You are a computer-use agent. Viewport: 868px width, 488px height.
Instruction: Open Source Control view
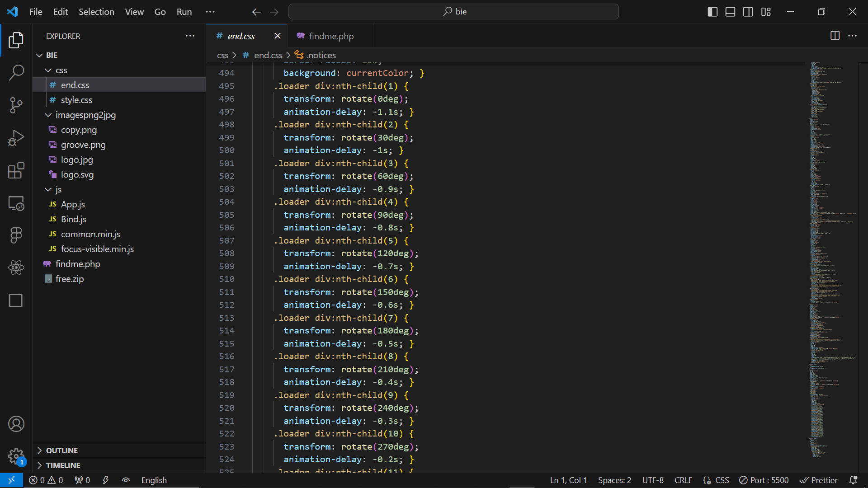pos(16,105)
